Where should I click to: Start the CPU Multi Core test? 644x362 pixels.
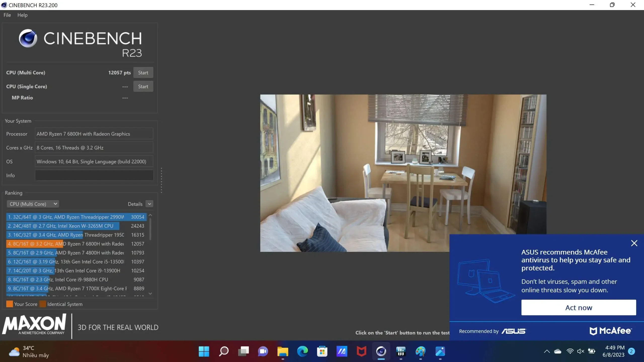(143, 73)
